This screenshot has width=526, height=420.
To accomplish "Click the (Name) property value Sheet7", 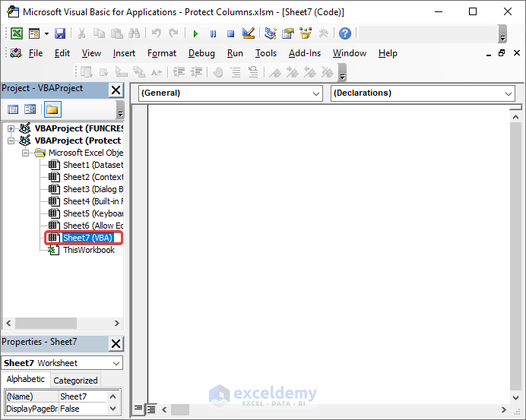I will (x=83, y=396).
